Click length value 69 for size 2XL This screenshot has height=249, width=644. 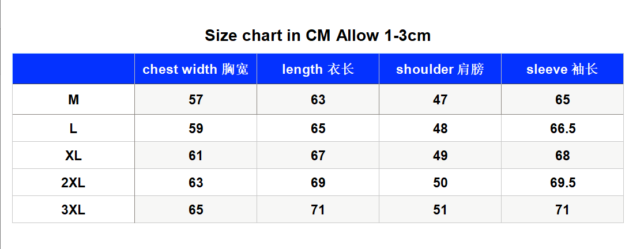[x=318, y=183]
